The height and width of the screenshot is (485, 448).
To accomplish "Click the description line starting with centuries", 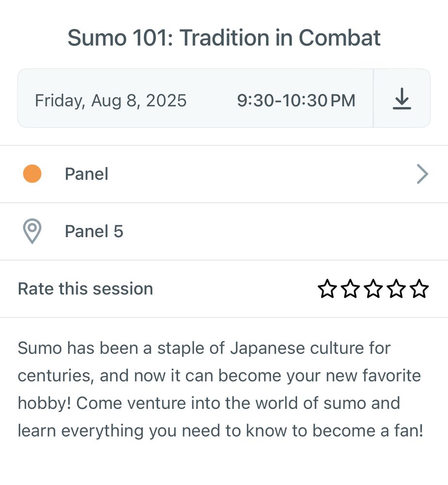I will pos(219,375).
